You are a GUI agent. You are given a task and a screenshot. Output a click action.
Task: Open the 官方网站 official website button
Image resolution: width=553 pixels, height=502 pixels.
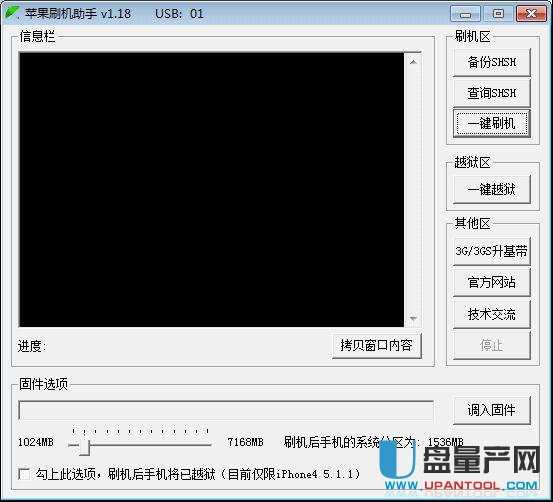[x=492, y=283]
